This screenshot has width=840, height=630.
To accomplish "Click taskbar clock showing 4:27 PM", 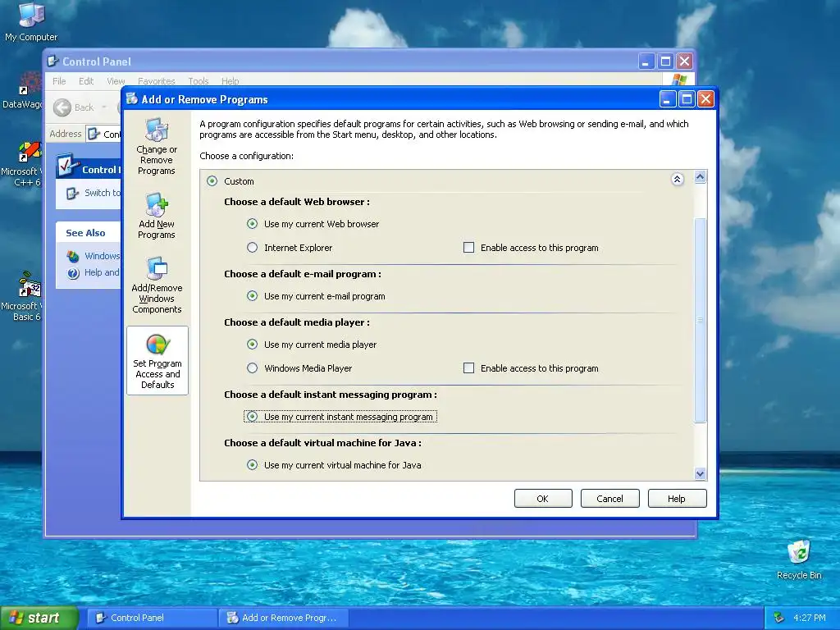I will (810, 618).
